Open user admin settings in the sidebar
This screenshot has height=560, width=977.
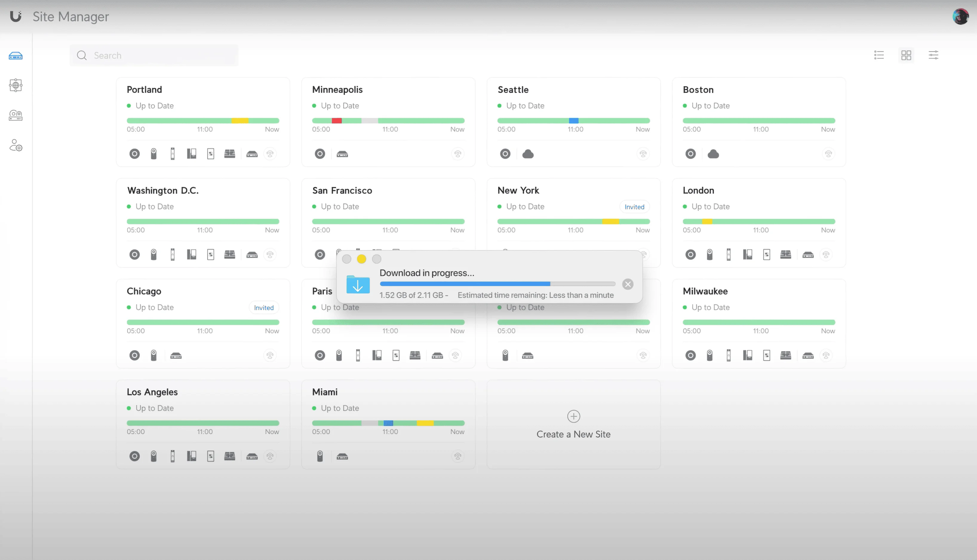point(16,146)
